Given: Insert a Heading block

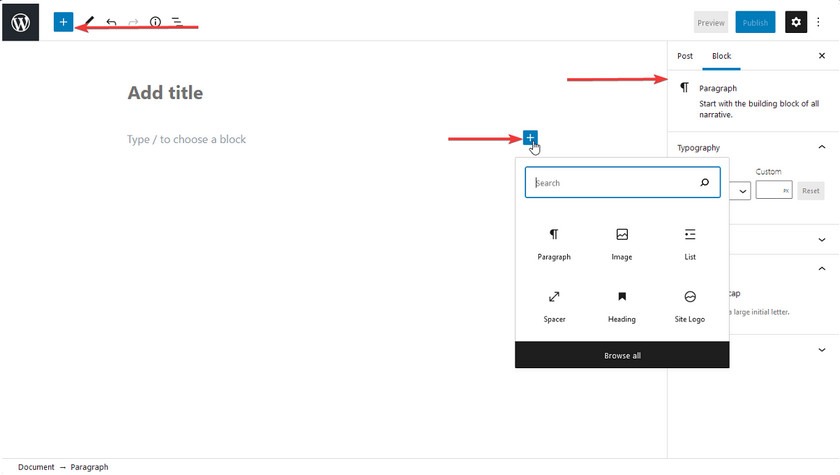Looking at the screenshot, I should (x=622, y=307).
